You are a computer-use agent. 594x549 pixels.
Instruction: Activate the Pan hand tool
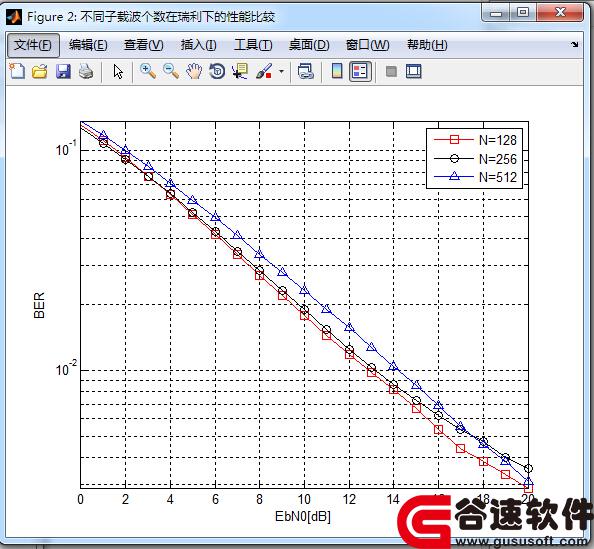click(x=194, y=71)
